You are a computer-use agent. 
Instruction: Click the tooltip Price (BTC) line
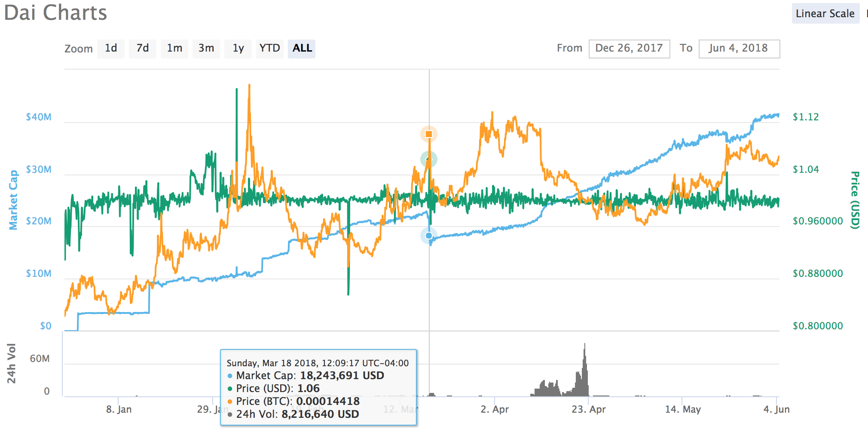pyautogui.click(x=293, y=401)
